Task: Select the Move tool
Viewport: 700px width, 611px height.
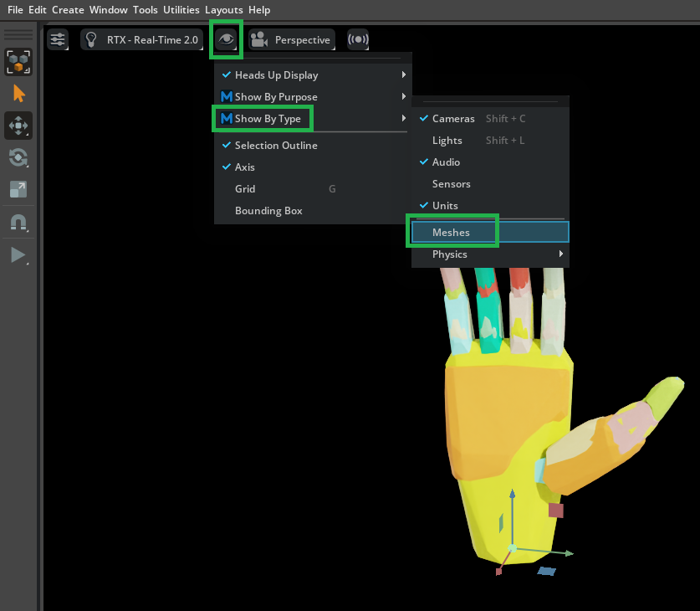Action: (18, 126)
